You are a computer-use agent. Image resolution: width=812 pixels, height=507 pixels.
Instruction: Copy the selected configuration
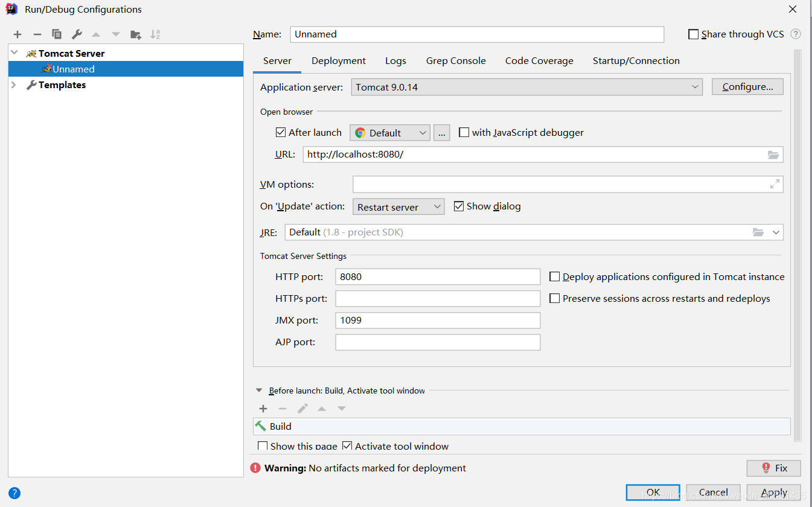(x=57, y=34)
